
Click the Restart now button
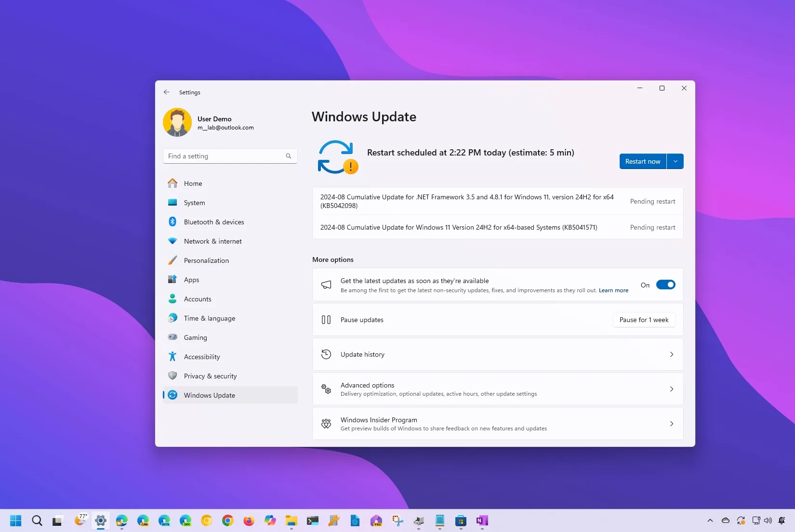click(643, 161)
